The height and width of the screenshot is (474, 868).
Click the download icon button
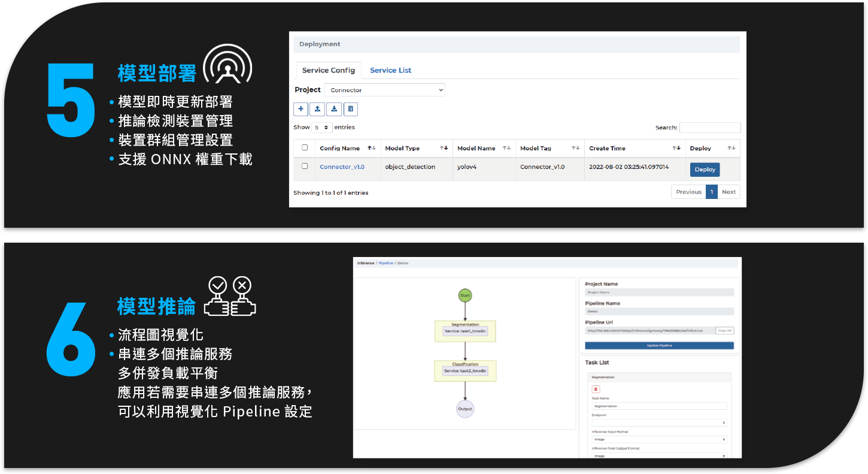pos(334,109)
